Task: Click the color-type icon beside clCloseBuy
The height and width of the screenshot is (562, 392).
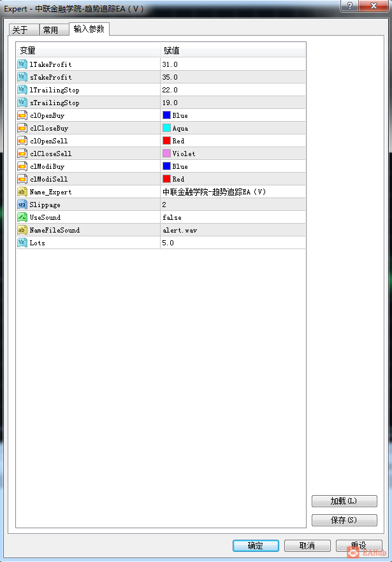Action: [x=22, y=128]
